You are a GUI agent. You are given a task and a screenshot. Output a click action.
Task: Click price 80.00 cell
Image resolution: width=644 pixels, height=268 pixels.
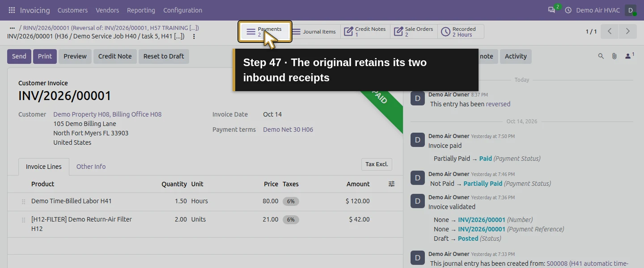tap(270, 201)
